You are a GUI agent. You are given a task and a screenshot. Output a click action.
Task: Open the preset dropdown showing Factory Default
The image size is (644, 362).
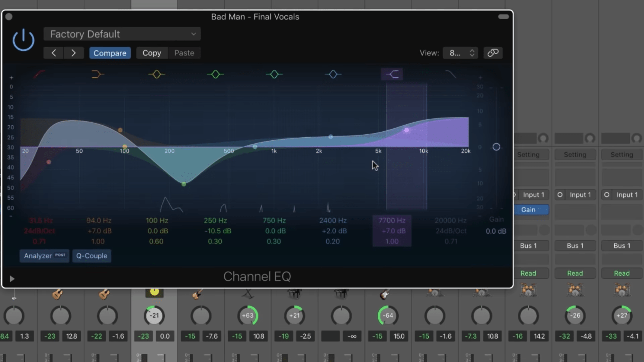(122, 34)
